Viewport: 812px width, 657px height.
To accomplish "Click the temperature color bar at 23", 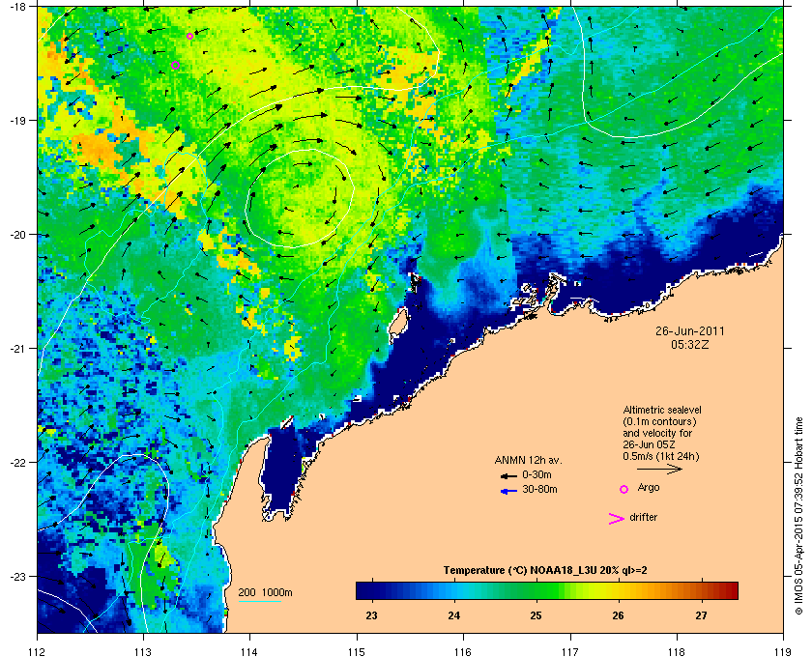I will tap(371, 590).
